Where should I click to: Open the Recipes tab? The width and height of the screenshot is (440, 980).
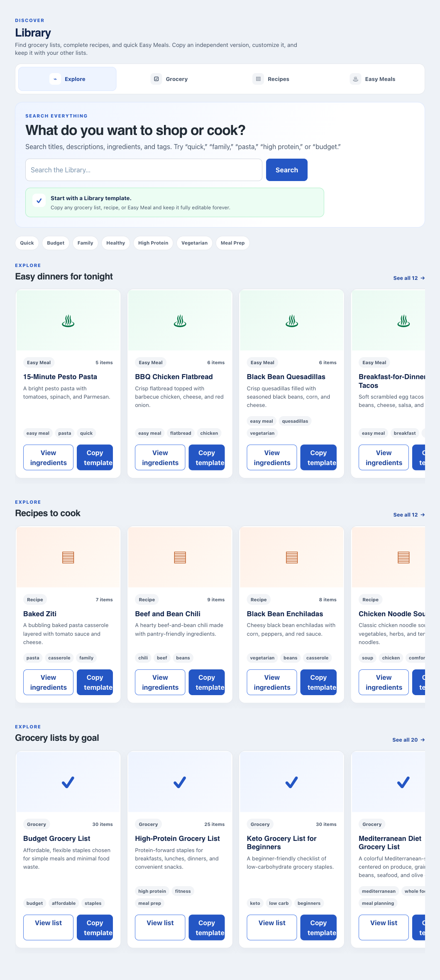(x=271, y=79)
